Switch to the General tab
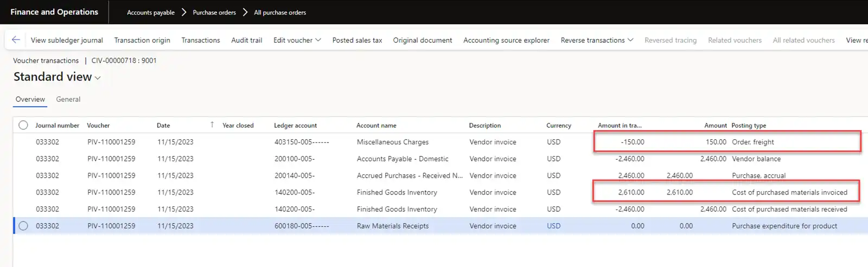This screenshot has width=868, height=267. click(x=68, y=99)
